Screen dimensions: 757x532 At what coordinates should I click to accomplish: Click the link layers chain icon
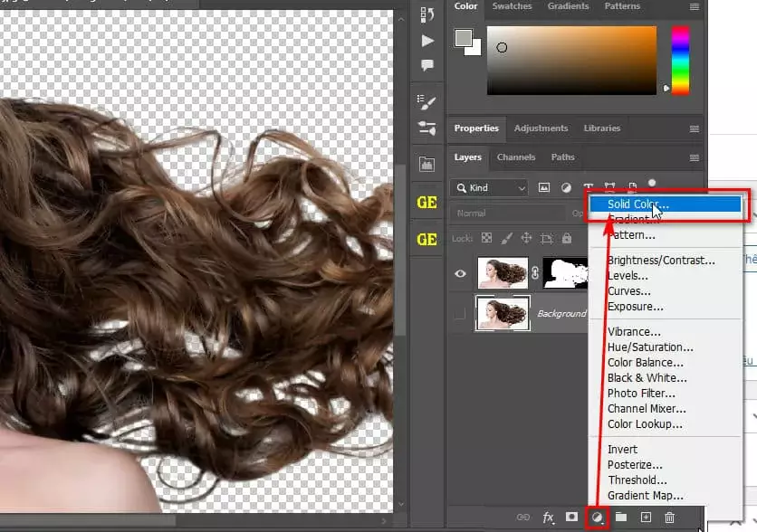522,519
